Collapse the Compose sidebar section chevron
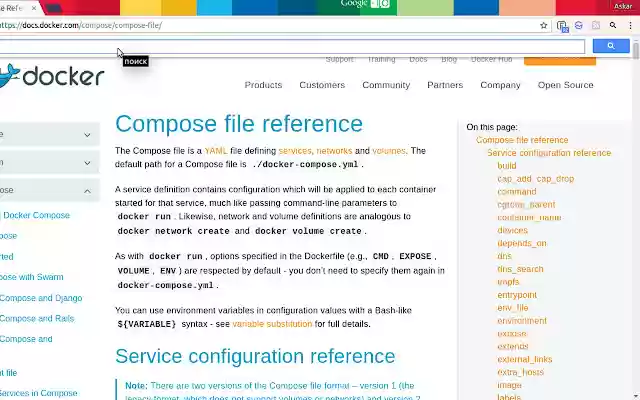This screenshot has width=640, height=400. (87, 191)
